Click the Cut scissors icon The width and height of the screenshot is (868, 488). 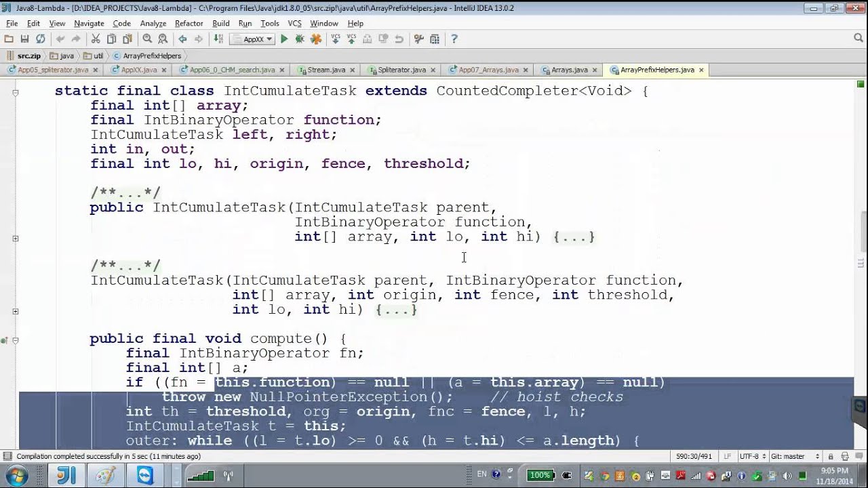(x=96, y=39)
